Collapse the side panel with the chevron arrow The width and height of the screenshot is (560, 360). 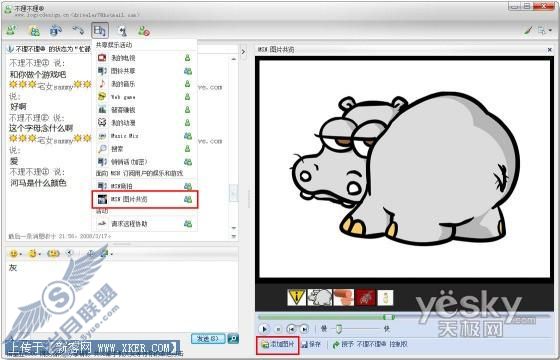pos(244,52)
